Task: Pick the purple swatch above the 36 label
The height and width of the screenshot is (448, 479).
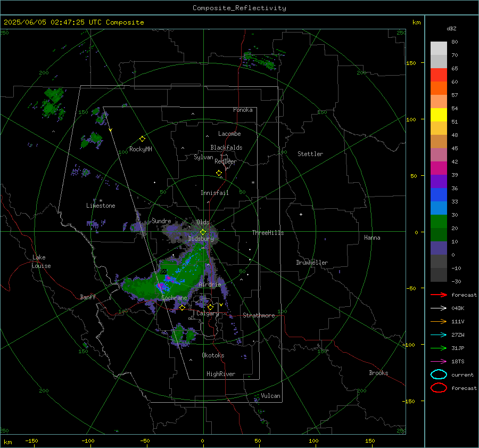Action: [439, 181]
